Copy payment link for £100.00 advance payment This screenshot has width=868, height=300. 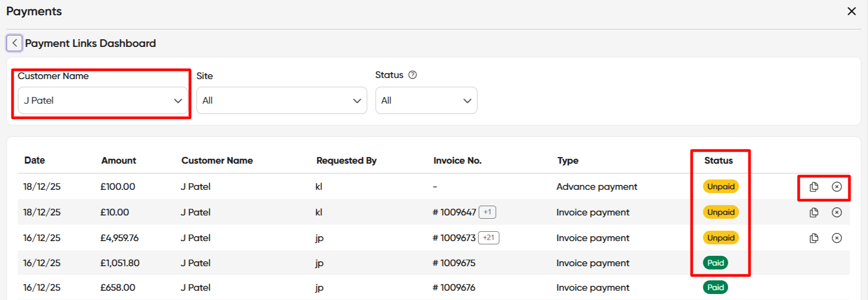[814, 187]
